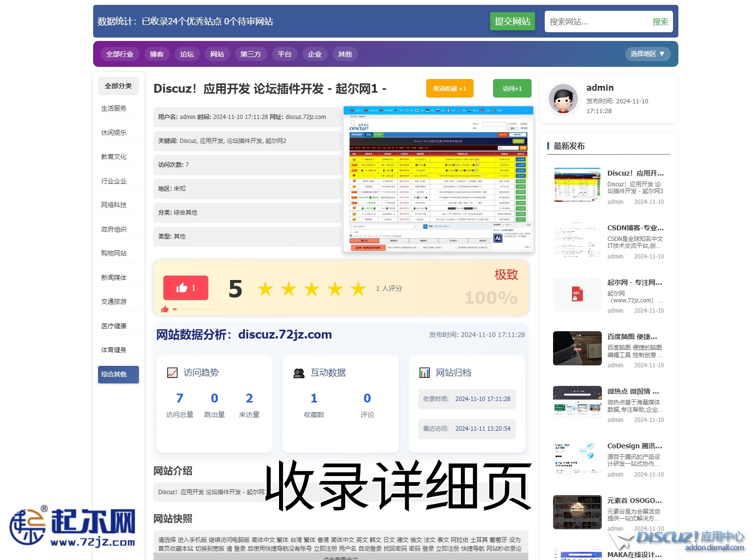Click the first gold rating star
The image size is (753, 560).
click(x=265, y=289)
